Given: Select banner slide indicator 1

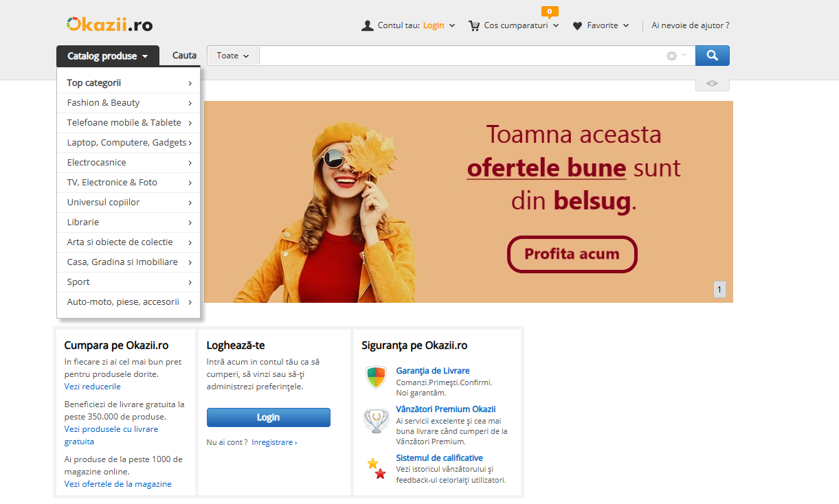Looking at the screenshot, I should tap(719, 290).
